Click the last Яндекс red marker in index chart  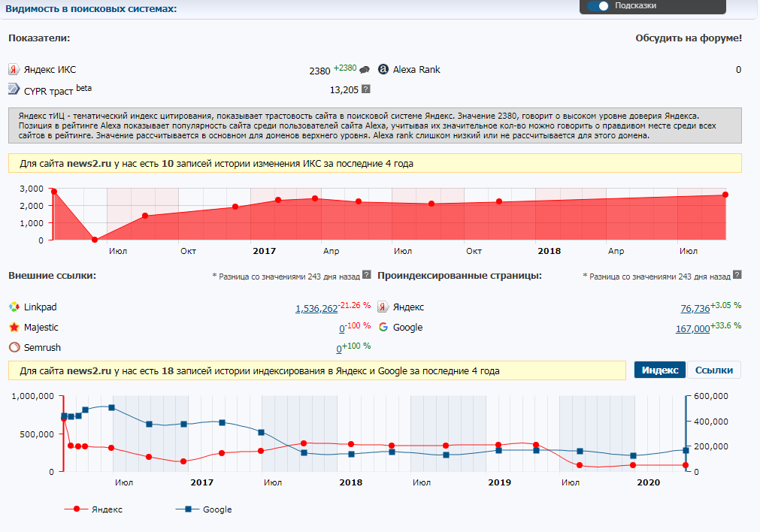pos(686,465)
